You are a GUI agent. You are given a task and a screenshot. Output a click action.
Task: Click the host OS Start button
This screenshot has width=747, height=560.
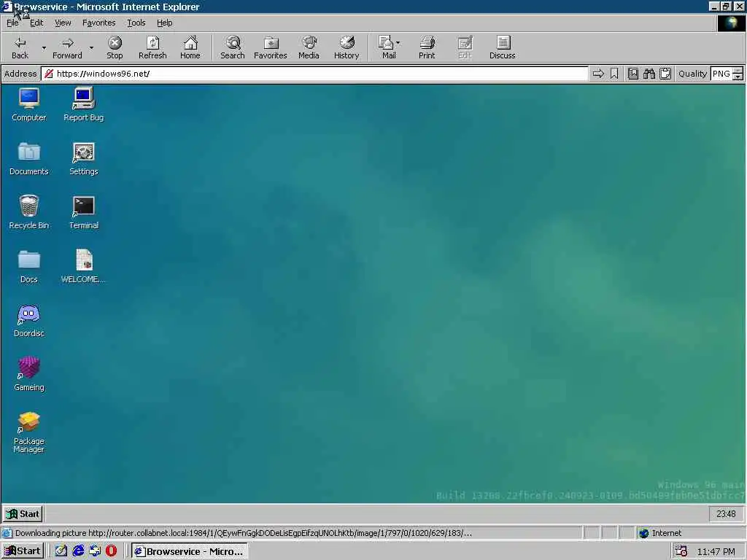tap(23, 551)
